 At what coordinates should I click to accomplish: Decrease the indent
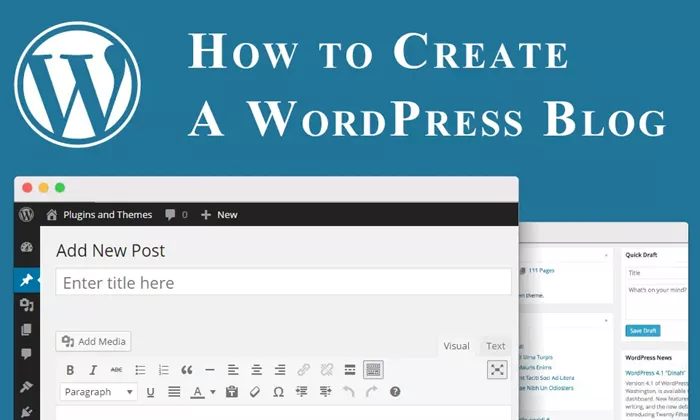point(302,392)
